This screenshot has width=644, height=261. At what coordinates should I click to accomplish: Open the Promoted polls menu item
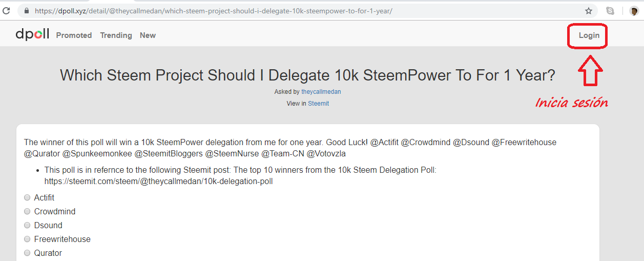74,35
